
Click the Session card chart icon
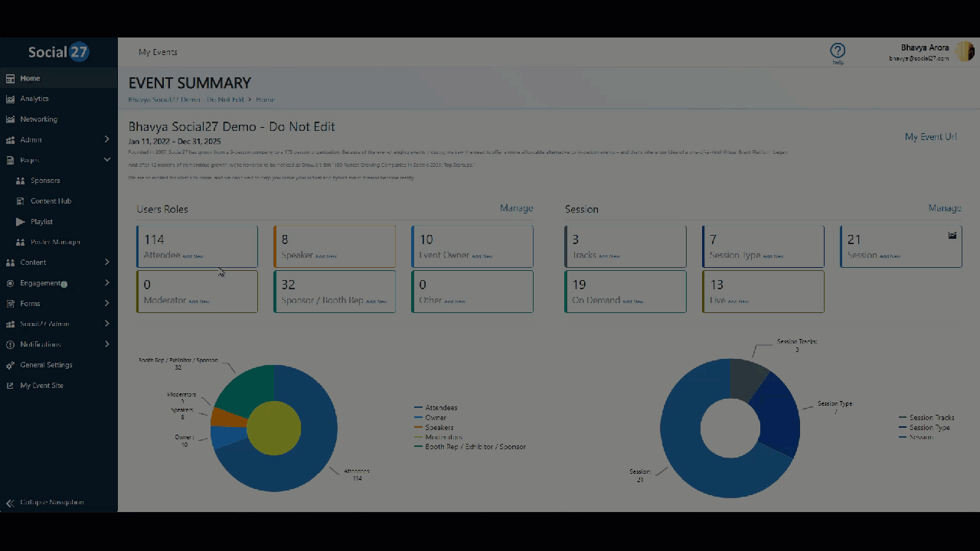click(x=952, y=236)
